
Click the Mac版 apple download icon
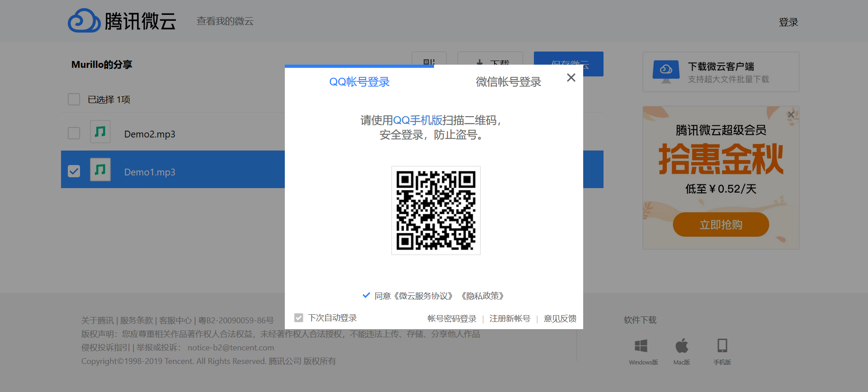682,345
